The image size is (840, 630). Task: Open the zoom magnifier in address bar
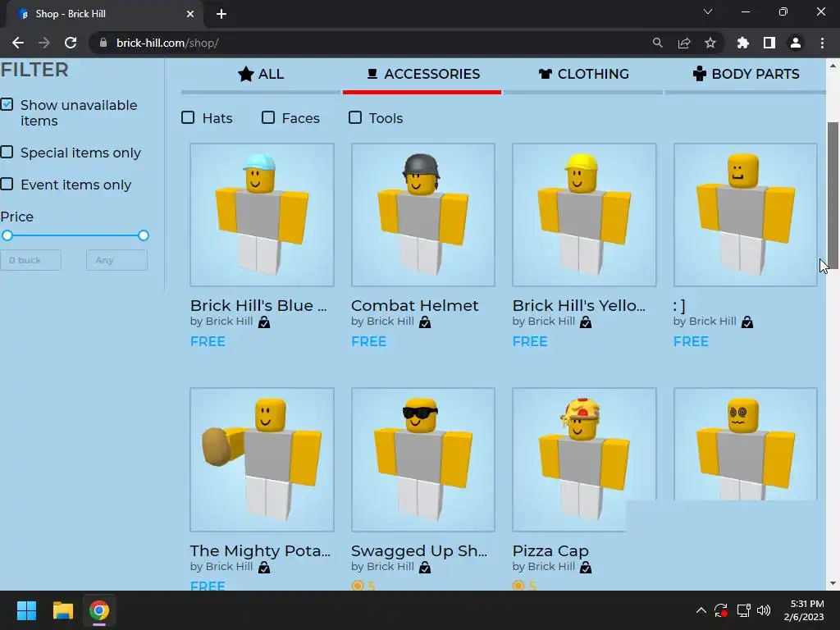(657, 43)
